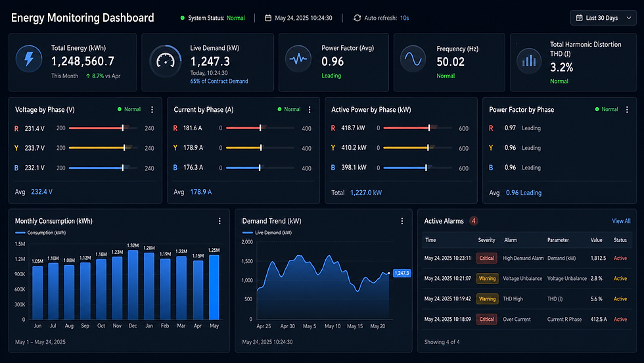Click the auto refresh 10s interval value

pyautogui.click(x=405, y=18)
